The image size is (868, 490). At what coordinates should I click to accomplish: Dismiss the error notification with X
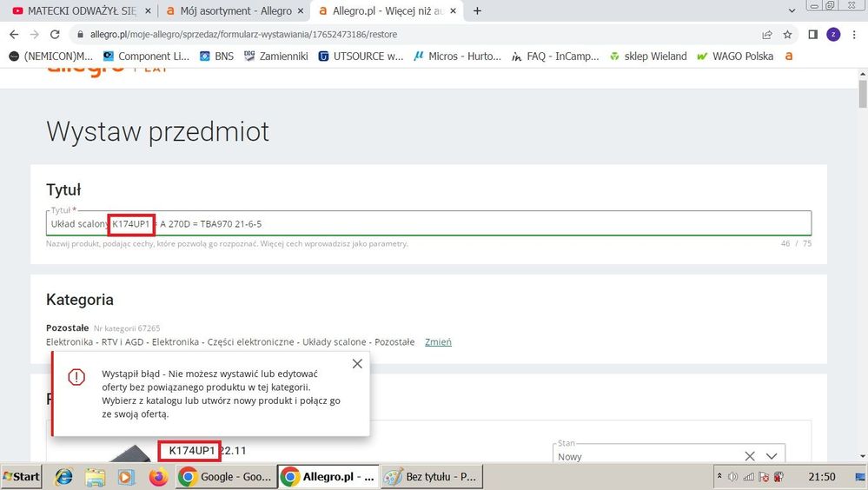pyautogui.click(x=357, y=364)
